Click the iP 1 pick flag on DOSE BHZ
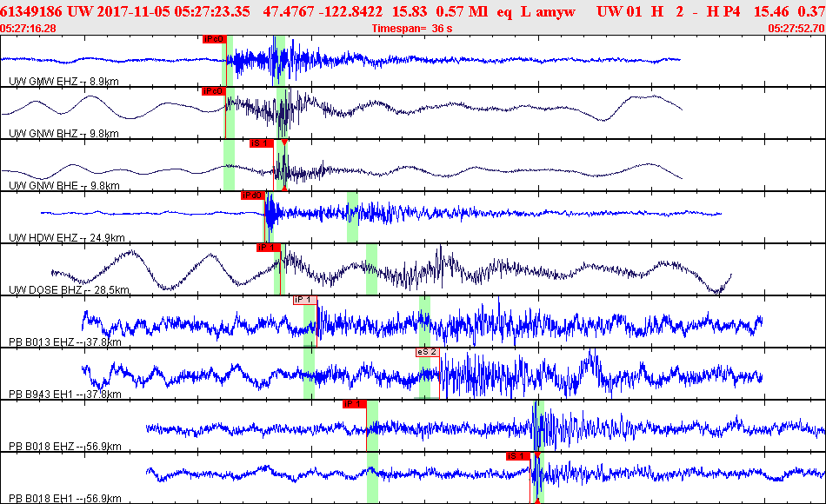The image size is (826, 504). (269, 248)
